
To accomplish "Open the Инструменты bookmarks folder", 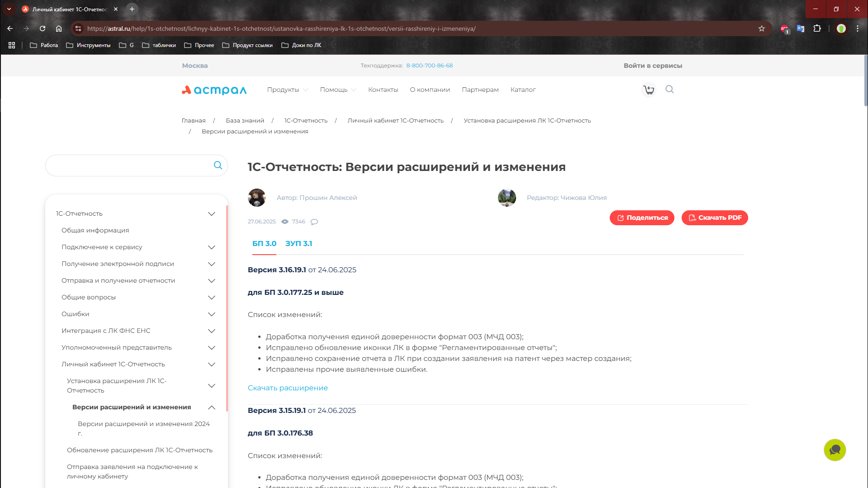I will [x=88, y=45].
